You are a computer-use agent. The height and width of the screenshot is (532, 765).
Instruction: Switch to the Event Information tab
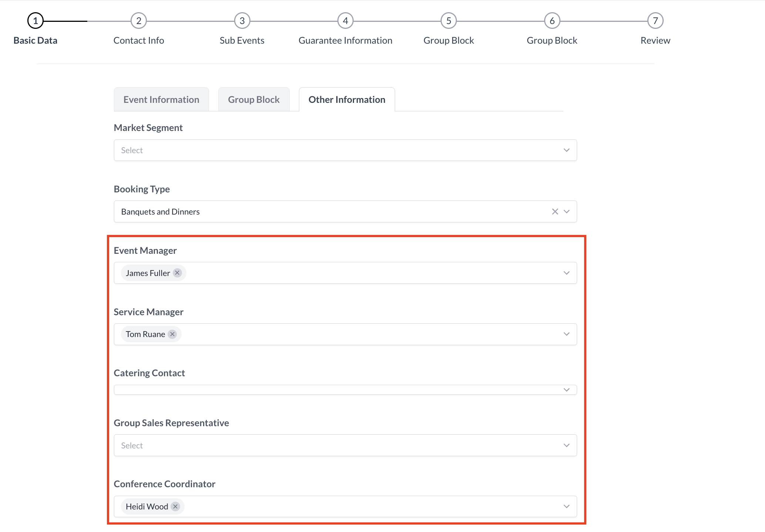pyautogui.click(x=161, y=99)
